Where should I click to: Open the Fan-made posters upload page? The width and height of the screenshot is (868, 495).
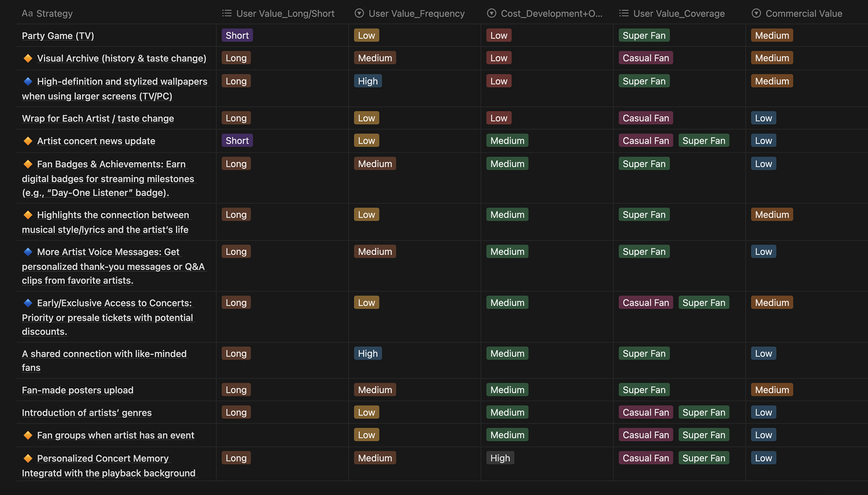click(78, 390)
